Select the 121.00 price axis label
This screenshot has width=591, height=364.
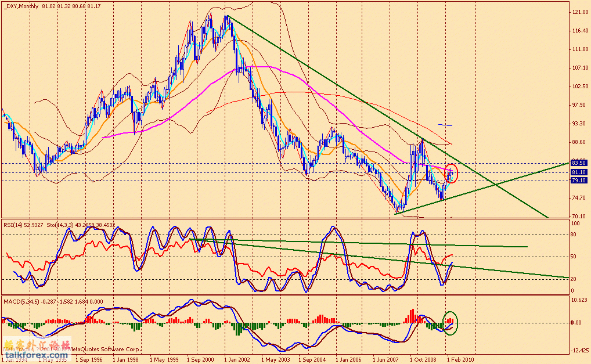coord(580,12)
